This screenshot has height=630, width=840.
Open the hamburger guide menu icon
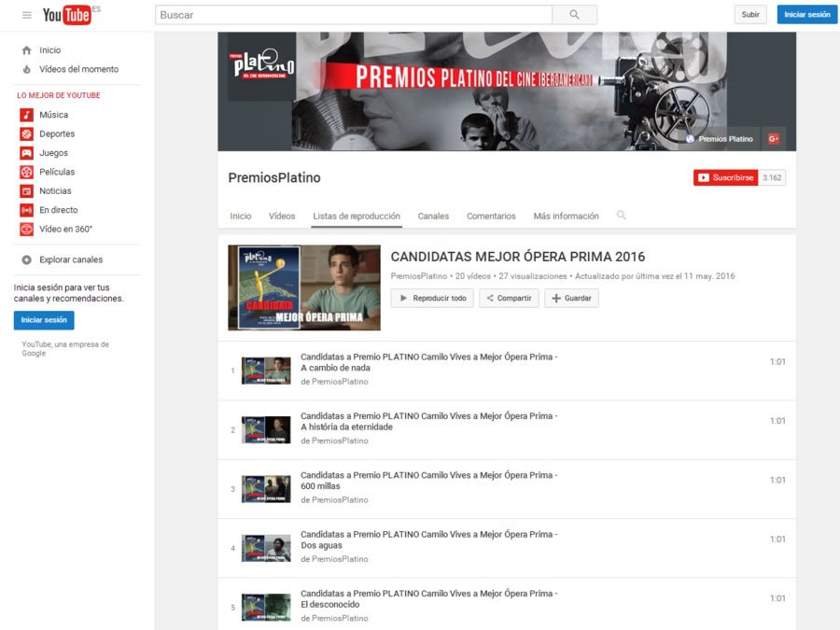click(27, 15)
